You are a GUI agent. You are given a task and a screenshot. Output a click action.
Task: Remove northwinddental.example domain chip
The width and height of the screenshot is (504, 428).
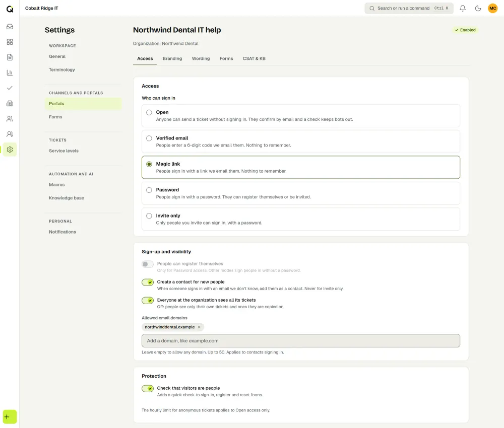pos(199,327)
